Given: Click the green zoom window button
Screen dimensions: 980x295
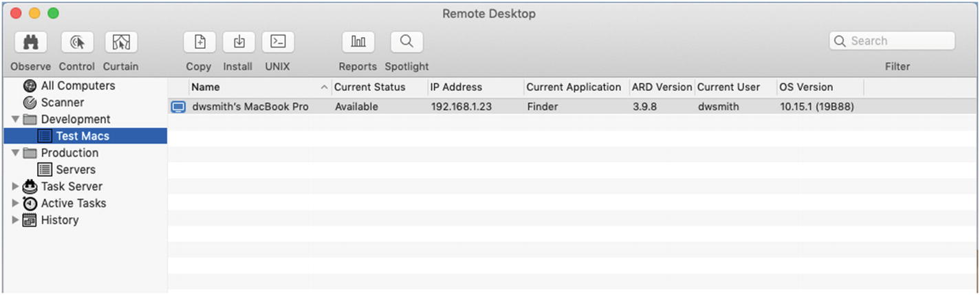Looking at the screenshot, I should (x=53, y=13).
